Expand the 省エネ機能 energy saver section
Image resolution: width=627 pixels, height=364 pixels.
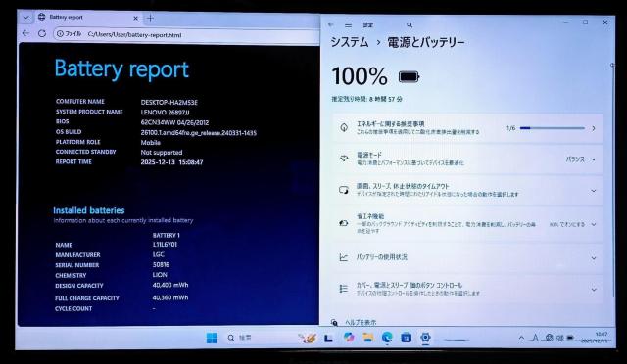tap(467, 223)
